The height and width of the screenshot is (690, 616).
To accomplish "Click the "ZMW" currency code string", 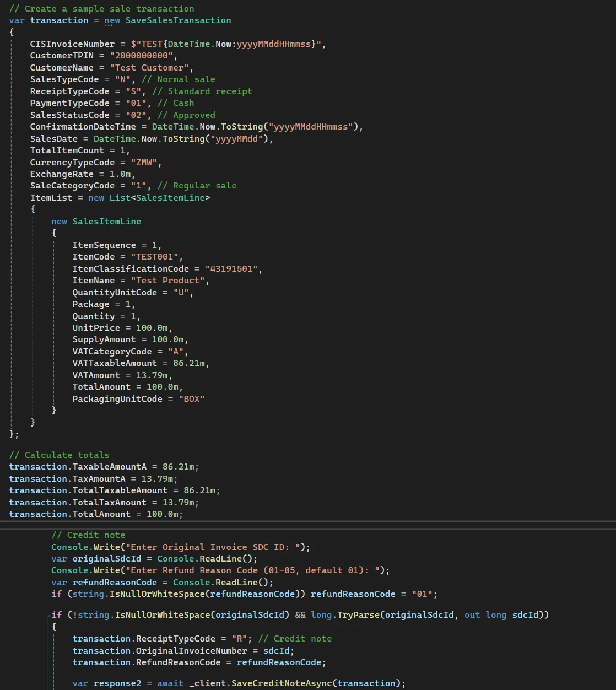I will coord(144,163).
